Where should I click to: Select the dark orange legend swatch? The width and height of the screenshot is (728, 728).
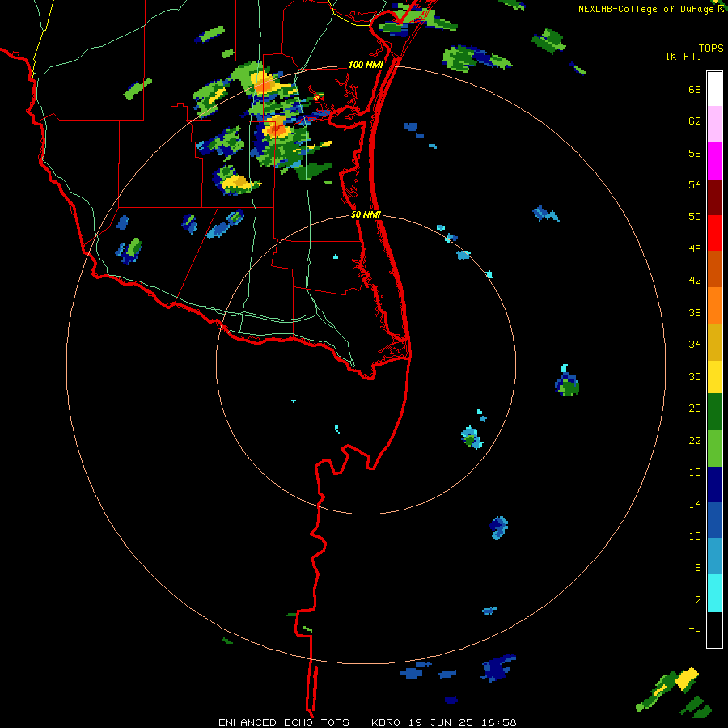714,269
